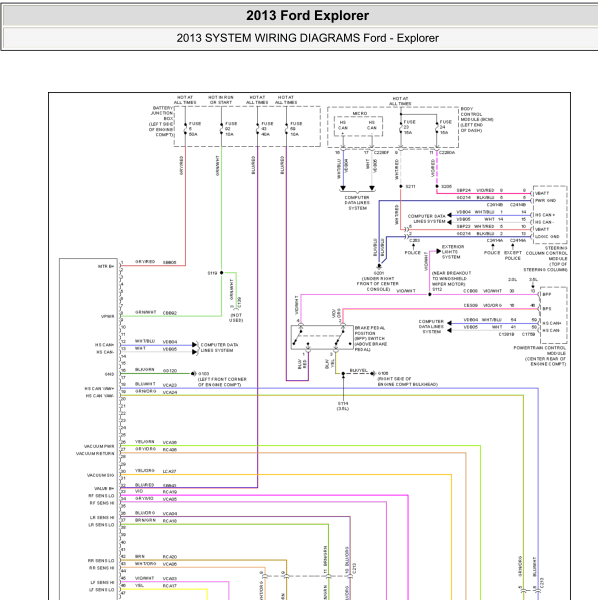598x600 pixels.
Task: Click the 'MICRO' label inside the BCM
Action: pyautogui.click(x=360, y=114)
